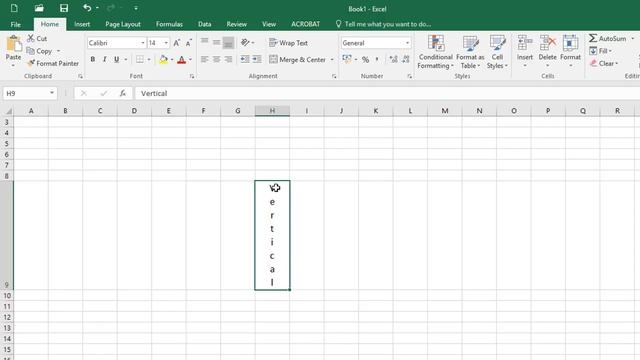Open the Merge & Center dropdown arrow

[332, 60]
